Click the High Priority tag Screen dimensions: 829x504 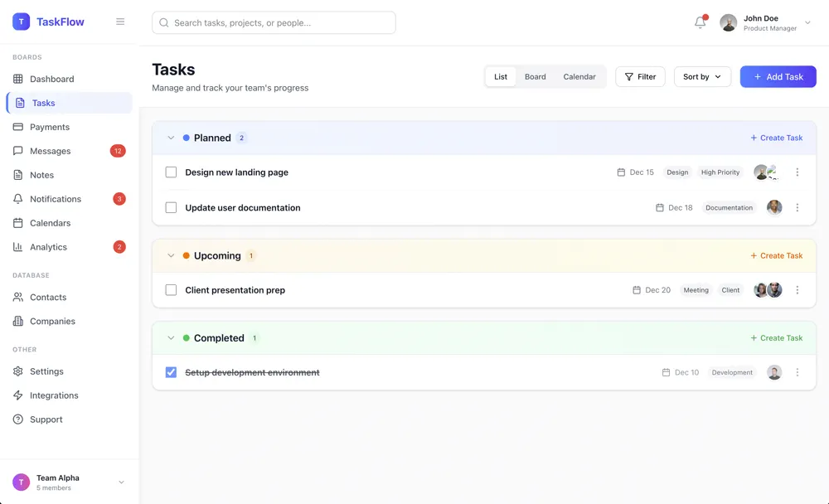720,172
